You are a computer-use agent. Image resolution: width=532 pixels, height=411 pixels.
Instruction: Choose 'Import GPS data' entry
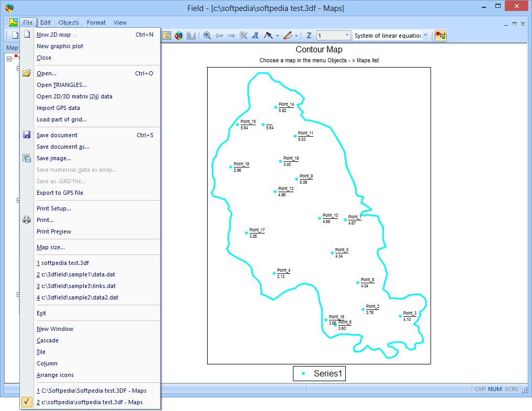[x=89, y=108]
